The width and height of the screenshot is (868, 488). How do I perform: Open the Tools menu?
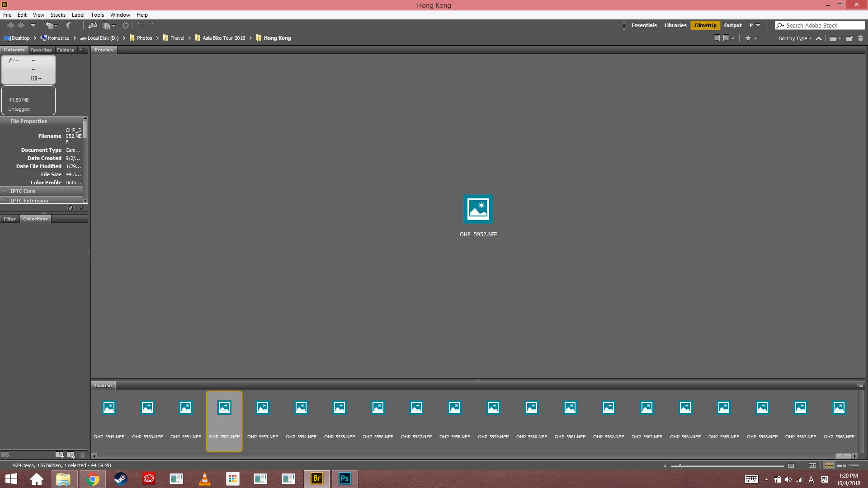[x=97, y=14]
